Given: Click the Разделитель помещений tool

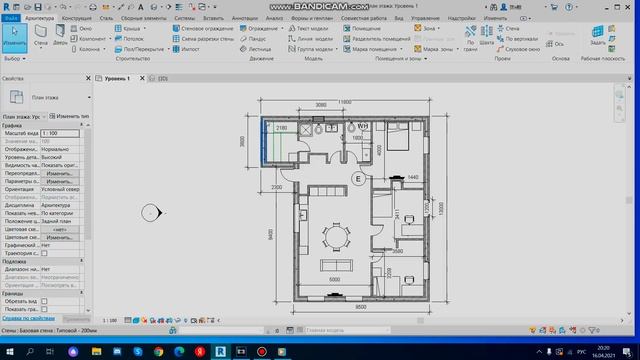Looking at the screenshot, I should click(x=376, y=39).
